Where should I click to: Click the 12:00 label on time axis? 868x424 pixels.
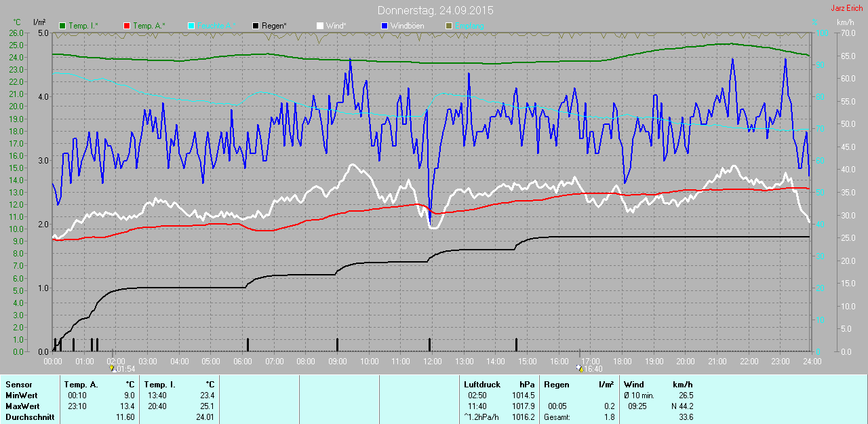(x=432, y=361)
